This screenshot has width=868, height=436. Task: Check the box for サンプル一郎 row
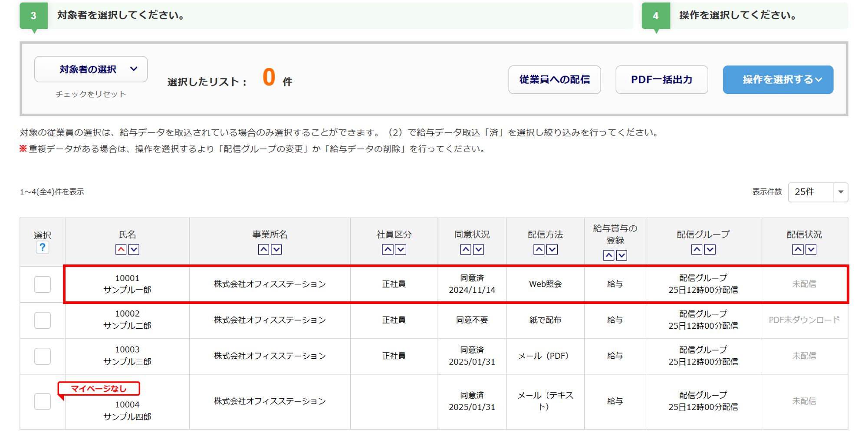click(43, 284)
